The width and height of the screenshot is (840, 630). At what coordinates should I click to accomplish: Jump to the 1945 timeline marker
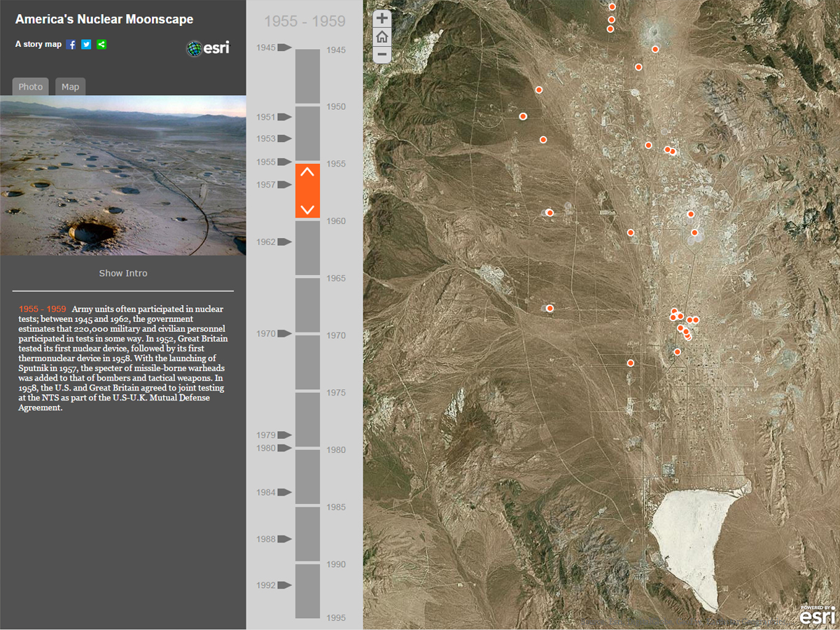click(283, 48)
